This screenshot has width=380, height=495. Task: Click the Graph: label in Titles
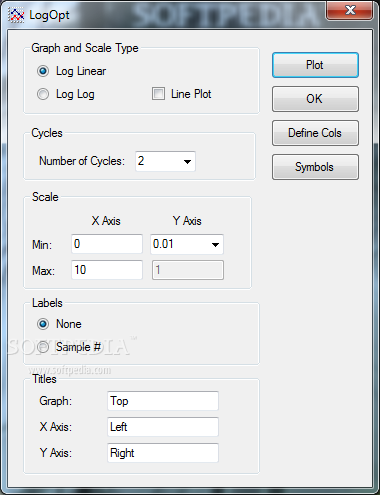coord(56,401)
